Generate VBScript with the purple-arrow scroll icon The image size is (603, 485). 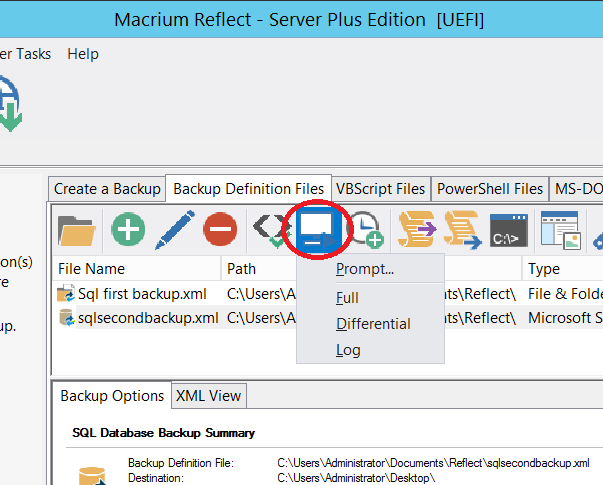point(417,229)
